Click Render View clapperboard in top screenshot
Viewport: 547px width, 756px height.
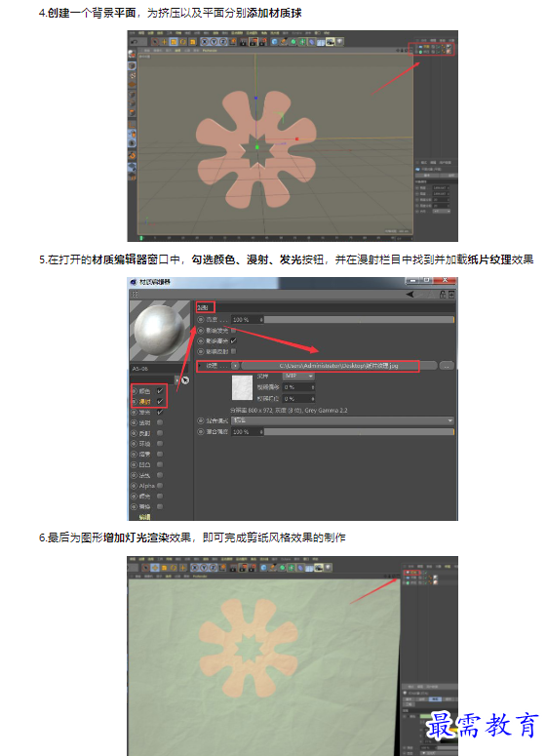click(244, 42)
